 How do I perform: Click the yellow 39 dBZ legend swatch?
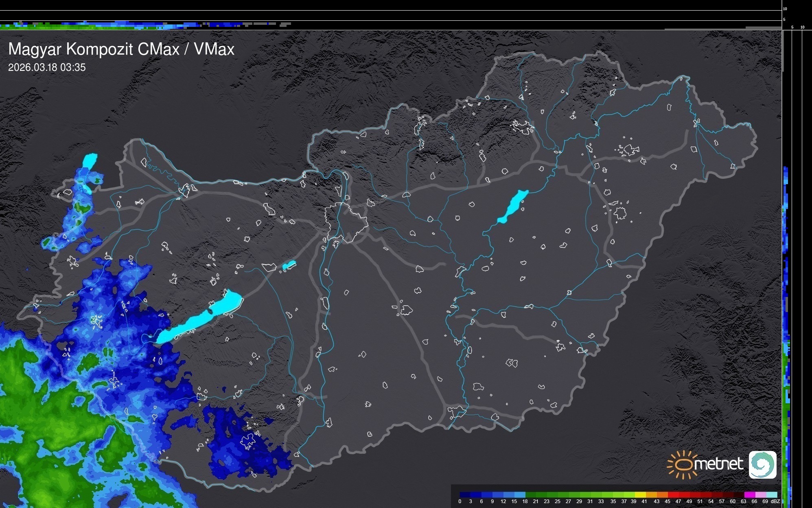tap(640, 495)
